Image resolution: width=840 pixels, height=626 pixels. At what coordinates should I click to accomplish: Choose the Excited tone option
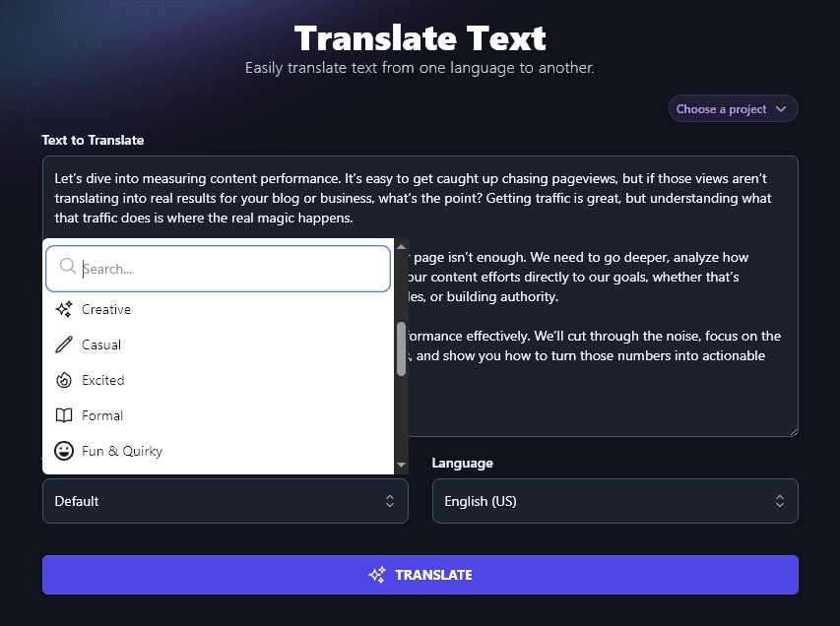pyautogui.click(x=218, y=380)
